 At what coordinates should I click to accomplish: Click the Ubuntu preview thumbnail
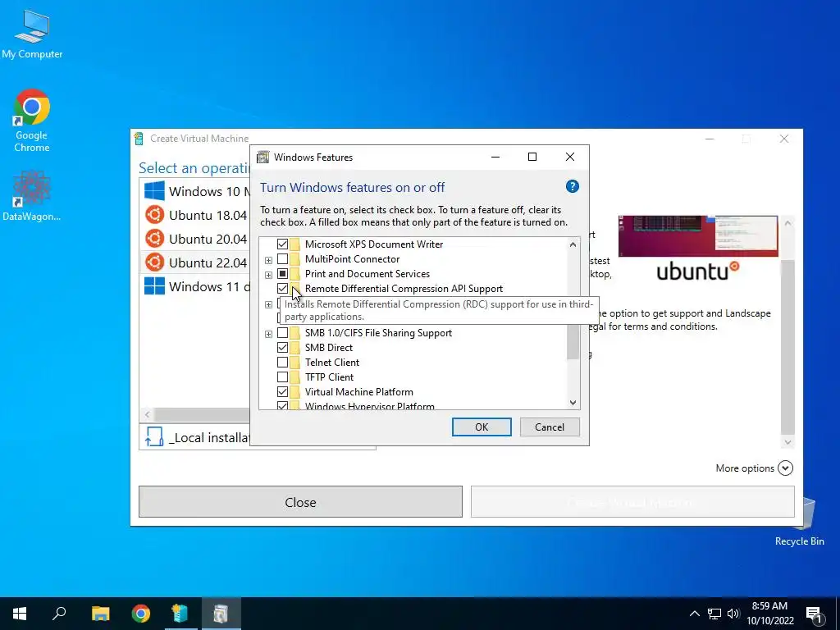[698, 236]
